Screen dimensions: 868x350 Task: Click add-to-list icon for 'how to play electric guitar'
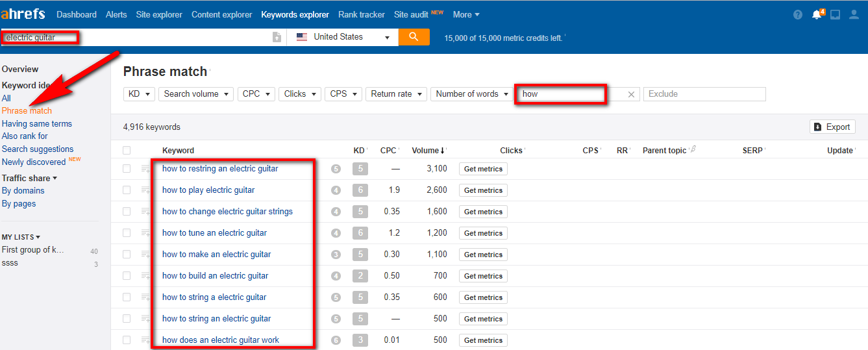[x=146, y=190]
